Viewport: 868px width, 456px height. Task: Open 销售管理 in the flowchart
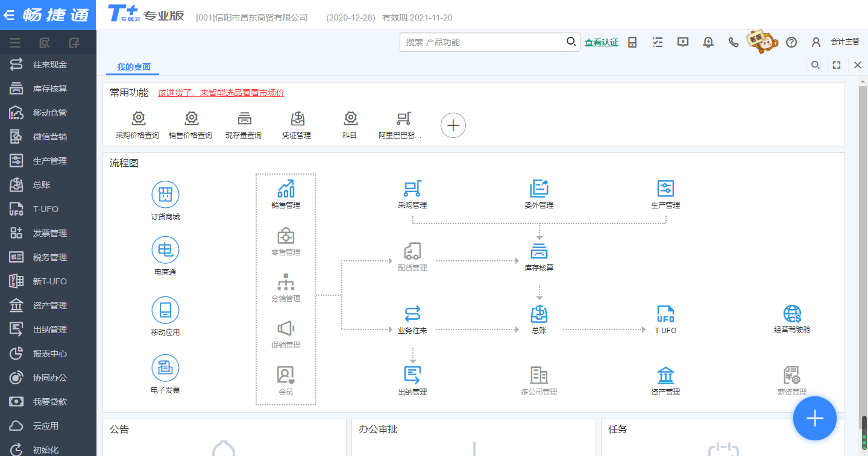(x=286, y=194)
